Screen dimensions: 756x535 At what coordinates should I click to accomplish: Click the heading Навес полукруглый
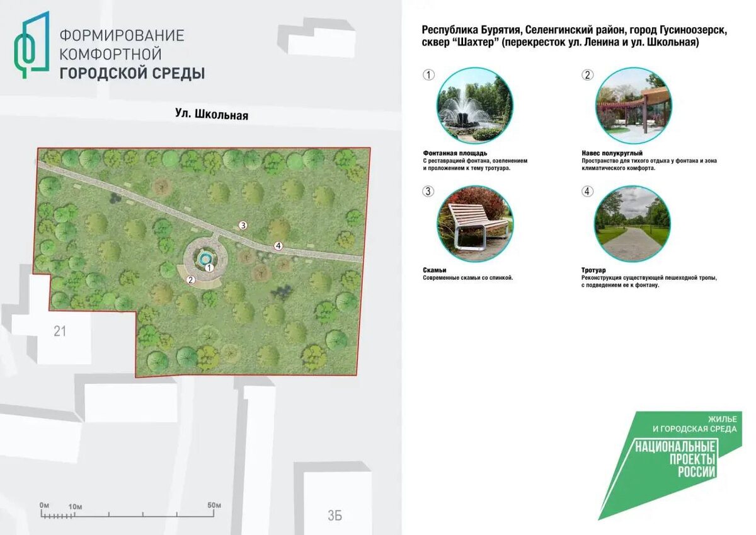tap(612, 153)
